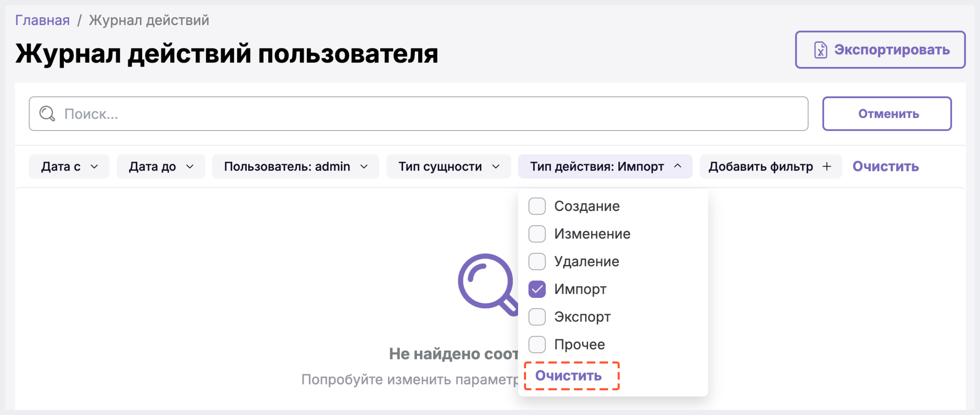Enable the Удаление checkbox

[537, 261]
